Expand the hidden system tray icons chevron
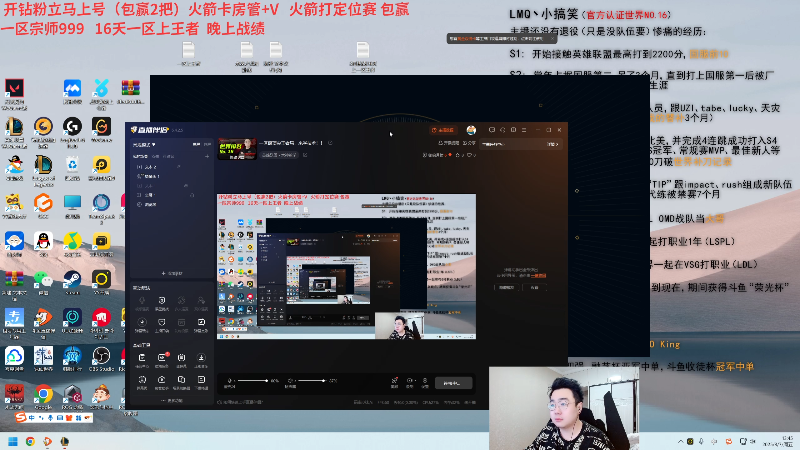The height and width of the screenshot is (450, 800). click(x=680, y=441)
